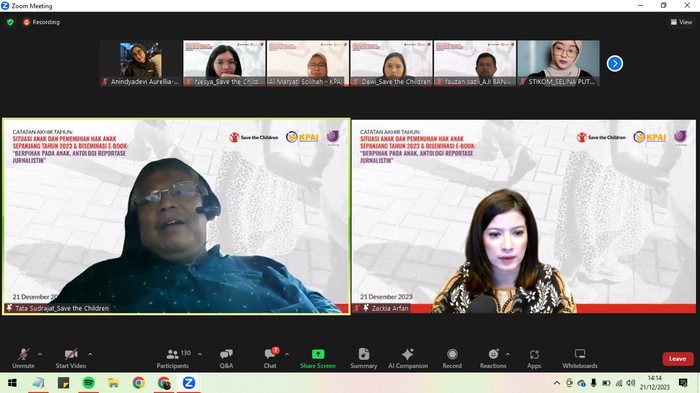Open Reactions menu

[493, 359]
